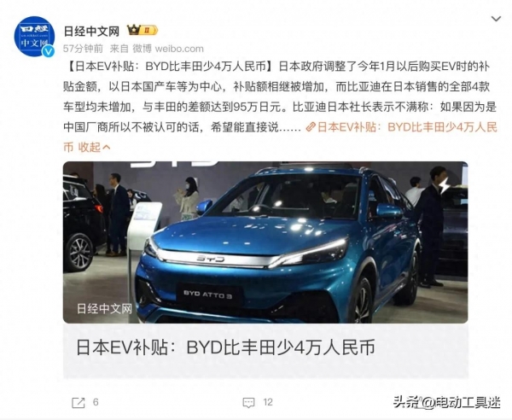The image size is (512, 420).
Task: Open the weibo.com source link
Action: click(179, 49)
